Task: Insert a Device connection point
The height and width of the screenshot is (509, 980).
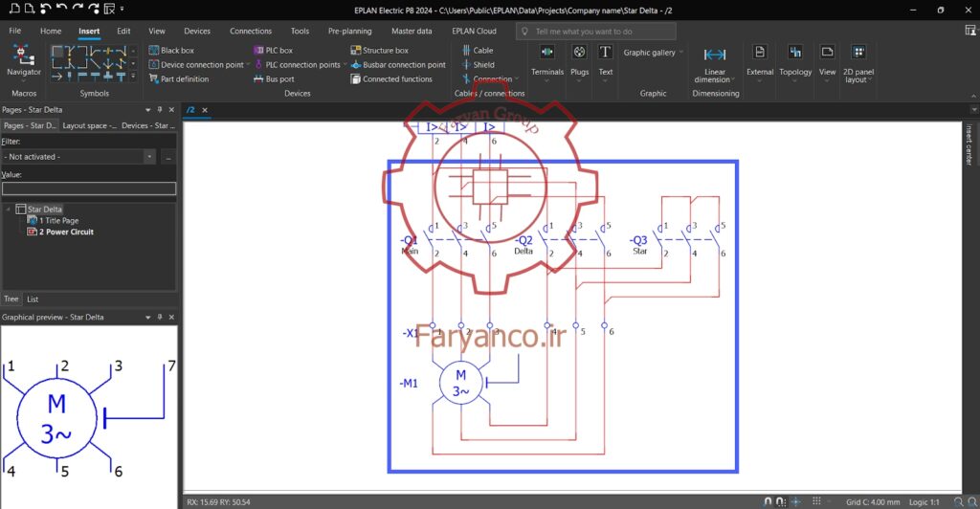Action: click(196, 64)
